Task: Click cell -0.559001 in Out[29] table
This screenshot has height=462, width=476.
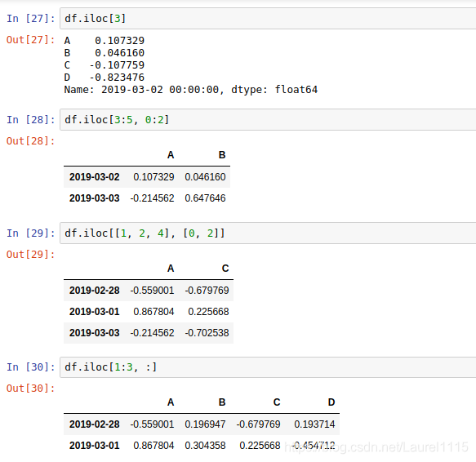Action: [x=153, y=291]
